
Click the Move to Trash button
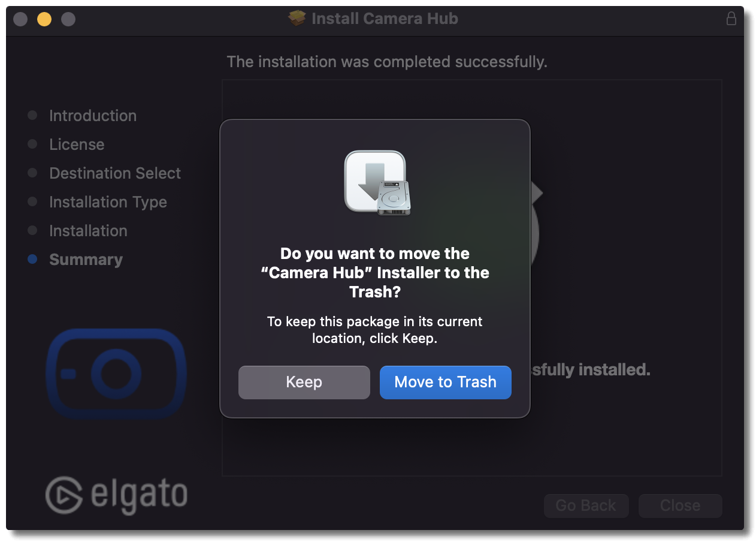(x=445, y=383)
